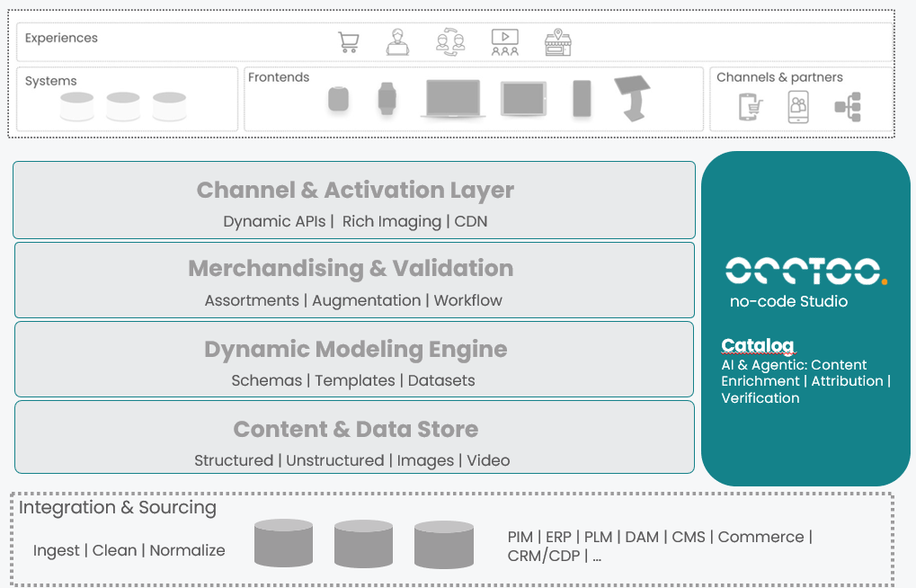Click the Clean text
Screen dimensions: 916x588
[114, 550]
